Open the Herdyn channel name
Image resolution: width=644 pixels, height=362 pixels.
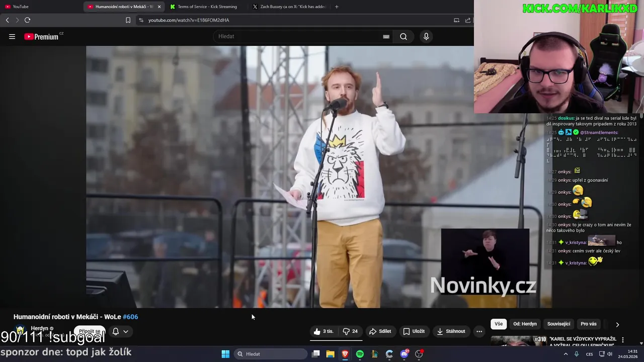(40, 328)
